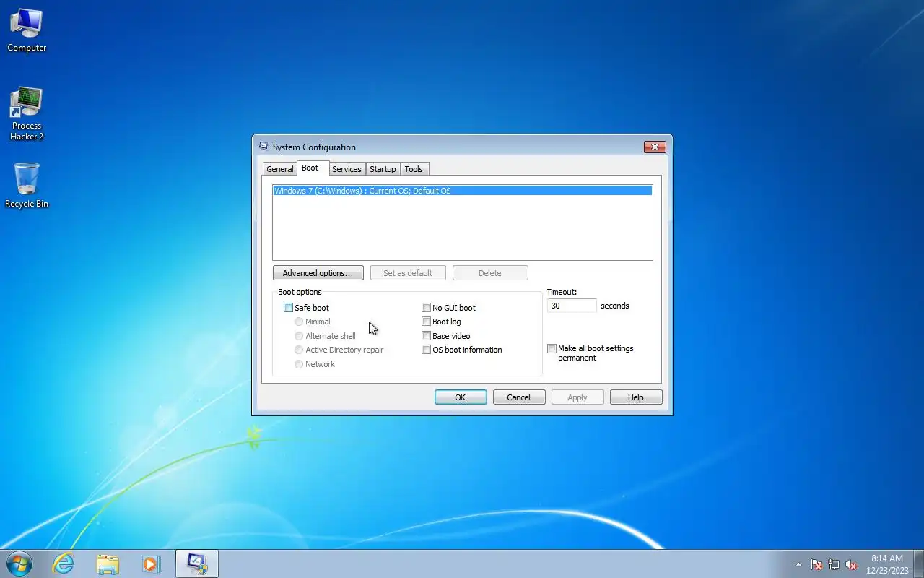Open Windows Explorer folder icon in taskbar
924x578 pixels.
click(108, 564)
